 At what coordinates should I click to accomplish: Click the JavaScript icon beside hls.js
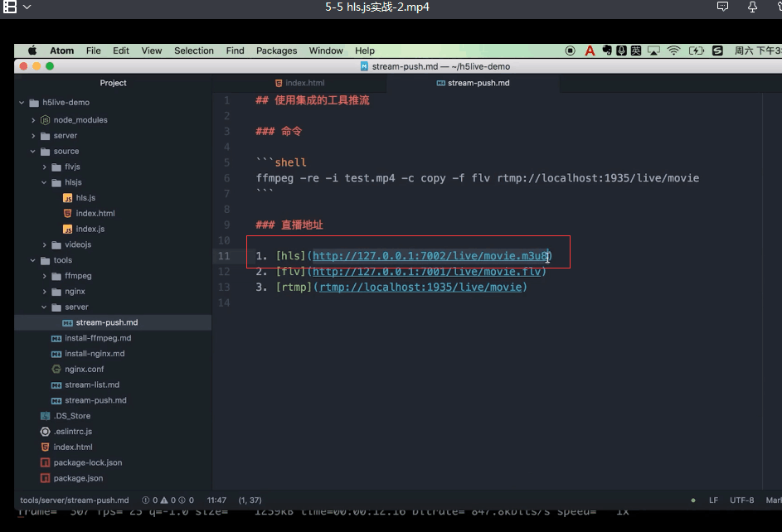(70, 197)
